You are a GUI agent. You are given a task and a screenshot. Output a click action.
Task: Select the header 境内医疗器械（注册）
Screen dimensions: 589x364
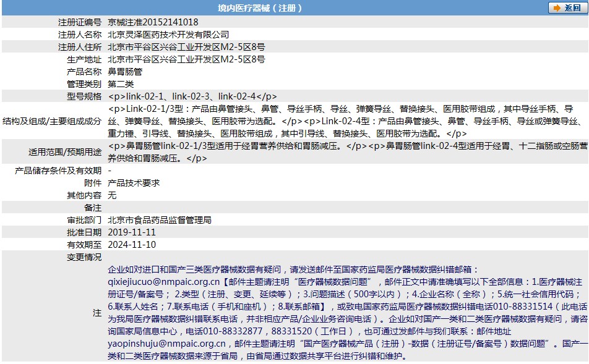click(x=260, y=8)
